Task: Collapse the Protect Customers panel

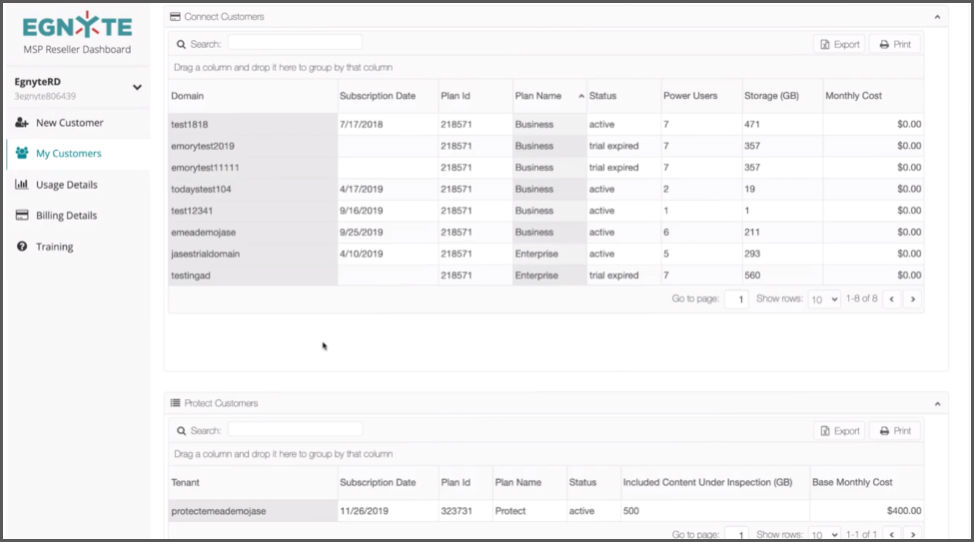Action: coord(937,404)
